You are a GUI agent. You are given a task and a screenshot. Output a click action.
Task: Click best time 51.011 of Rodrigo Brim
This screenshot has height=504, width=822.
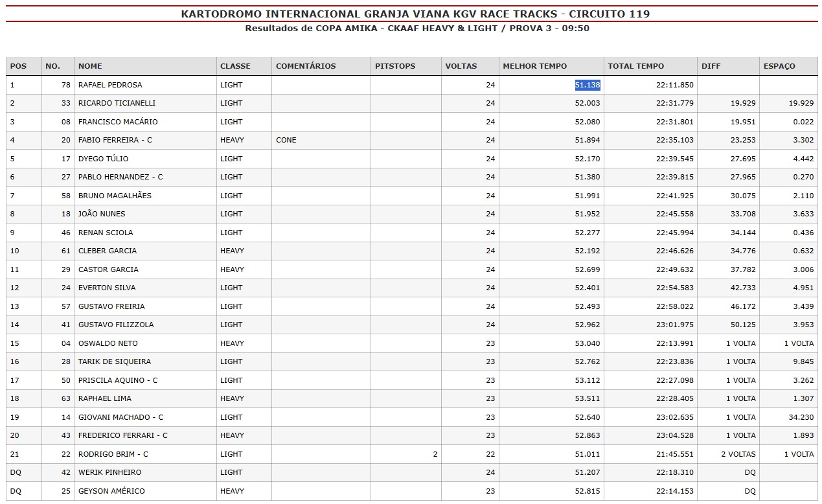[588, 454]
